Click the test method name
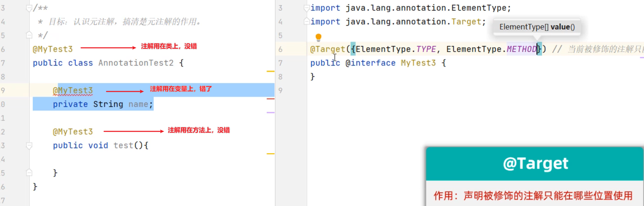Image resolution: width=644 pixels, height=206 pixels. (123, 145)
